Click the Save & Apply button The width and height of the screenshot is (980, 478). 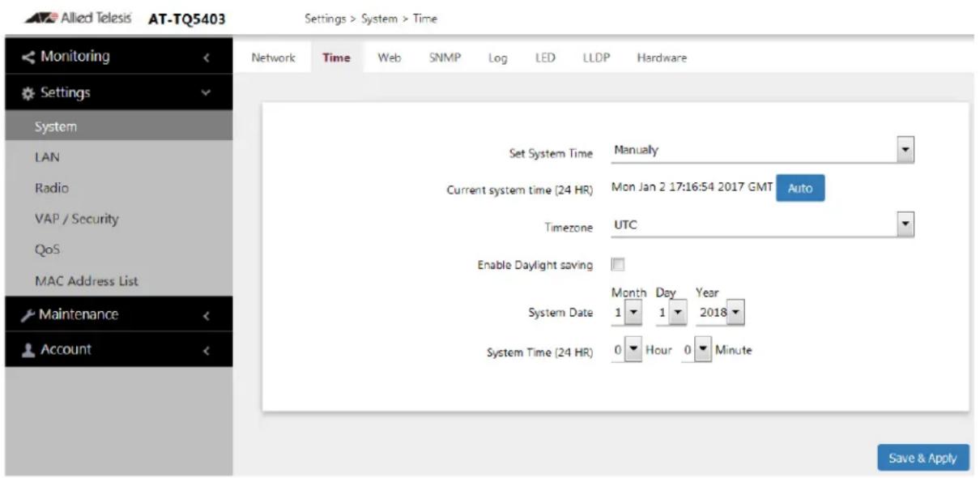922,458
